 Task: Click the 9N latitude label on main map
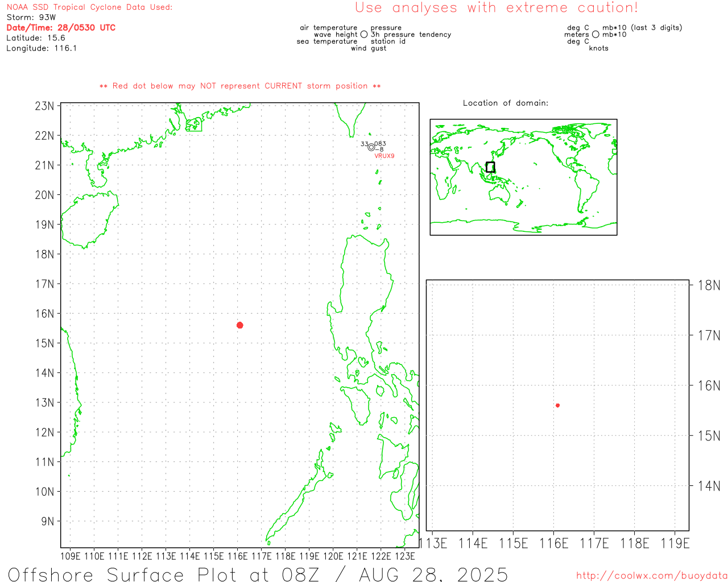(48, 521)
